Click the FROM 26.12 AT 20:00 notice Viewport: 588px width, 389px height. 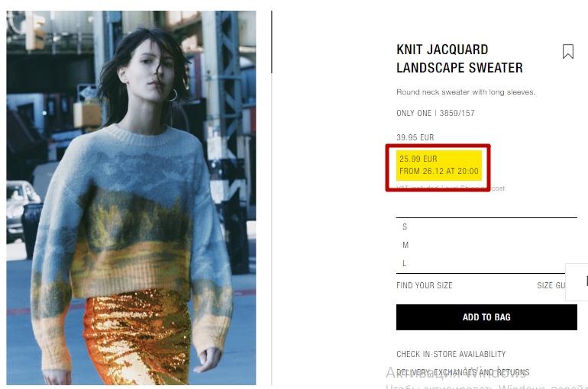point(439,171)
